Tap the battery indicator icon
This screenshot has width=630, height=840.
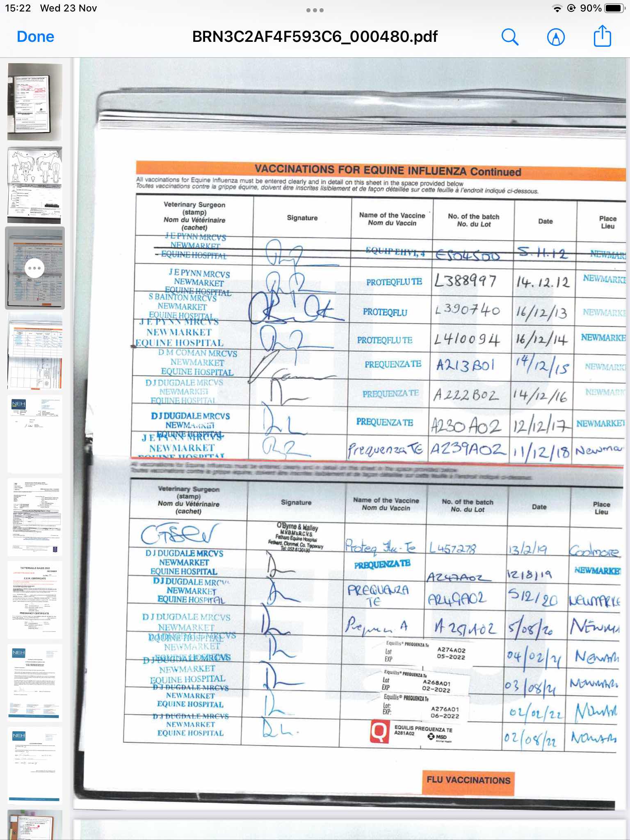pos(614,9)
